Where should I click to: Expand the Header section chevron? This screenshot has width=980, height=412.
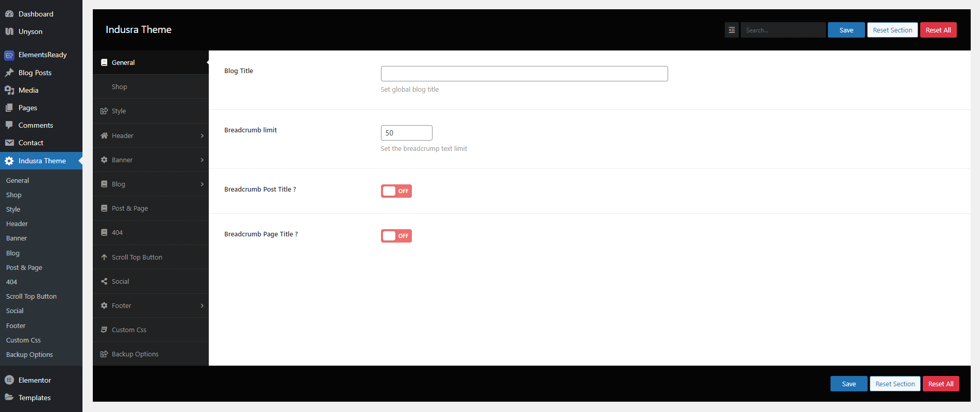(x=202, y=136)
